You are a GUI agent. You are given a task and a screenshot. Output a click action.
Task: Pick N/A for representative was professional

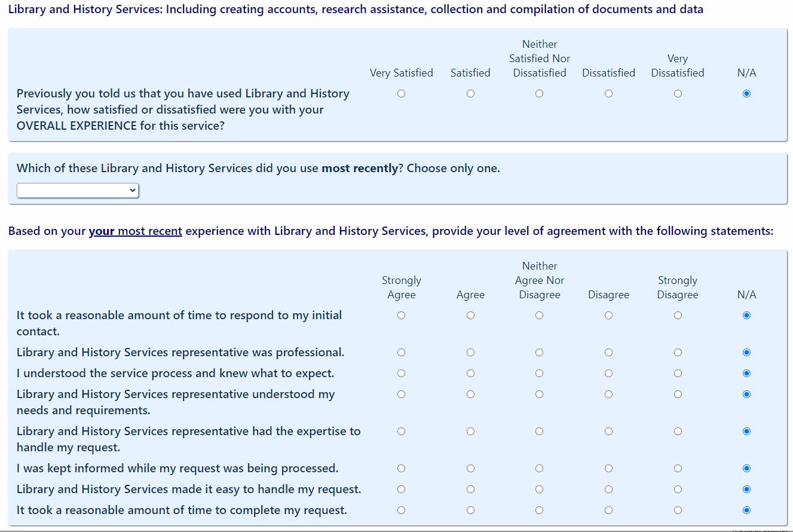(746, 353)
